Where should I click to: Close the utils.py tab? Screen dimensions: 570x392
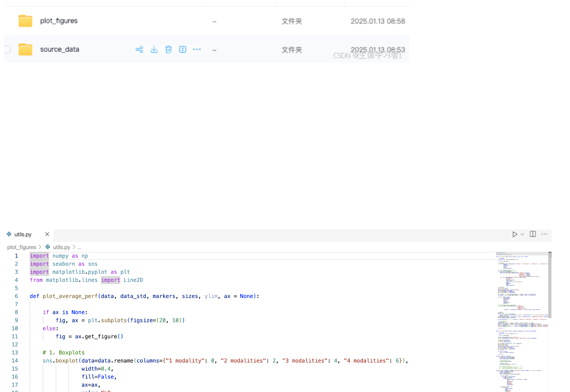pyautogui.click(x=47, y=234)
